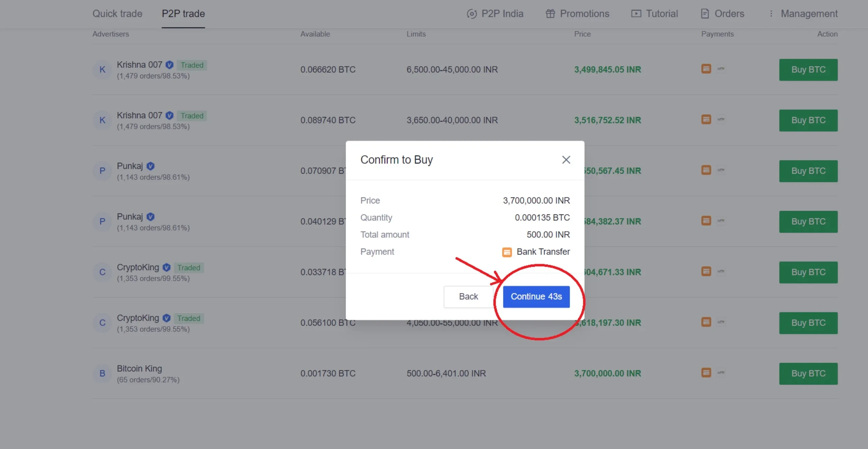
Task: Click Punkaj avatar in 0.040129 row
Action: pyautogui.click(x=102, y=221)
